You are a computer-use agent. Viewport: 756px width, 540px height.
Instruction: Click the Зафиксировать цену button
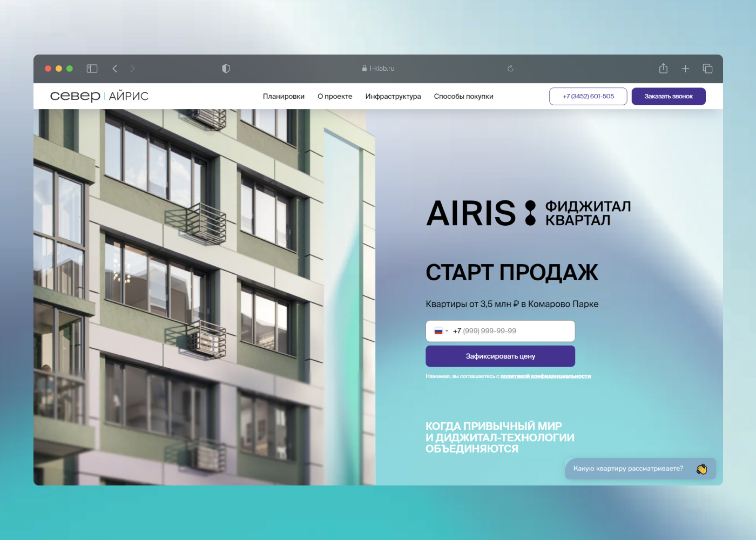(x=500, y=356)
